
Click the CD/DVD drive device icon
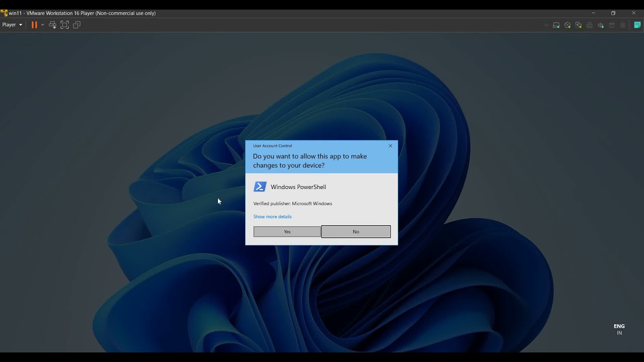568,25
